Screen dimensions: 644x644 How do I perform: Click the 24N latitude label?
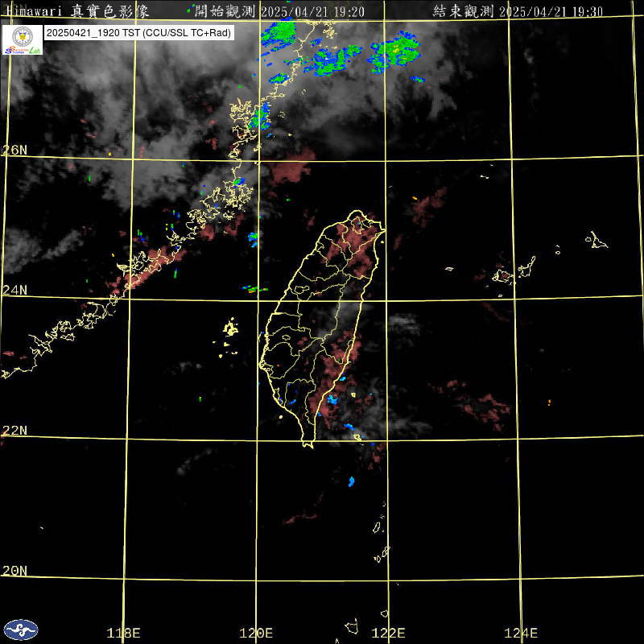pyautogui.click(x=14, y=290)
